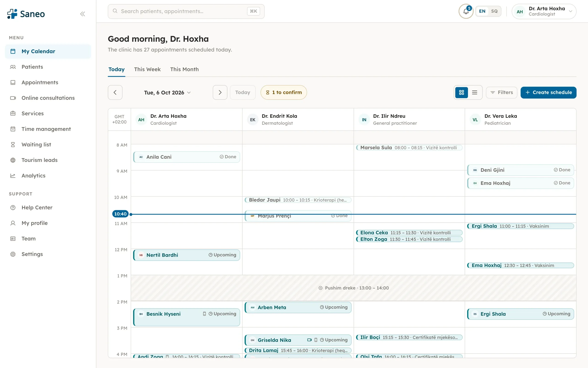The width and height of the screenshot is (588, 368).
Task: Open the date picker Tue, 6 Oct 2026
Action: coord(167,92)
